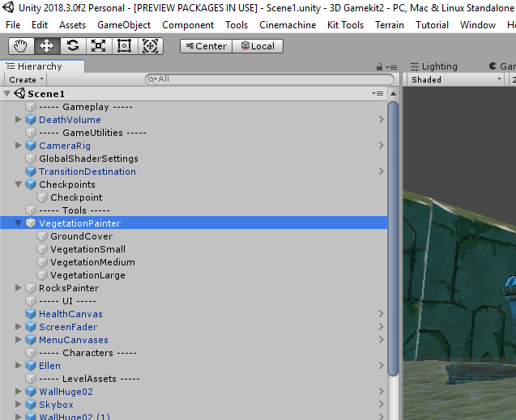Expand the WallHuge02 object
516x420 pixels.
coord(19,392)
